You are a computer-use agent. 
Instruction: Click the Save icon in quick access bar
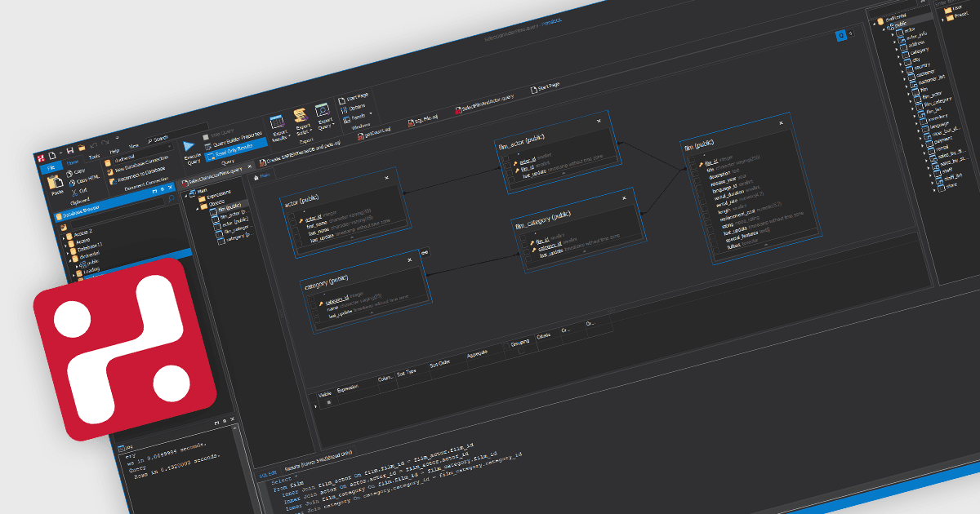coord(70,149)
